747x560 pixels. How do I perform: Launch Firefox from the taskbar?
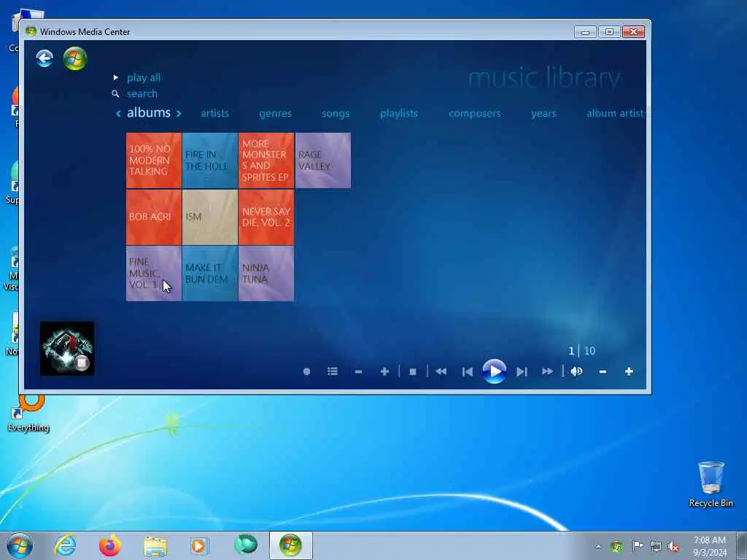pos(109,545)
